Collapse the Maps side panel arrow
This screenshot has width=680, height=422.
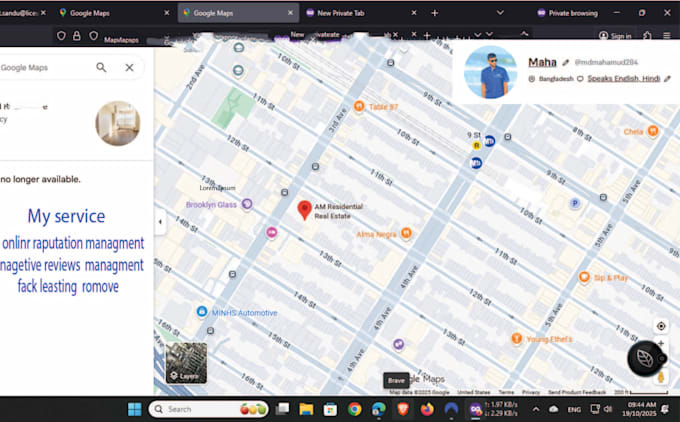[160, 222]
